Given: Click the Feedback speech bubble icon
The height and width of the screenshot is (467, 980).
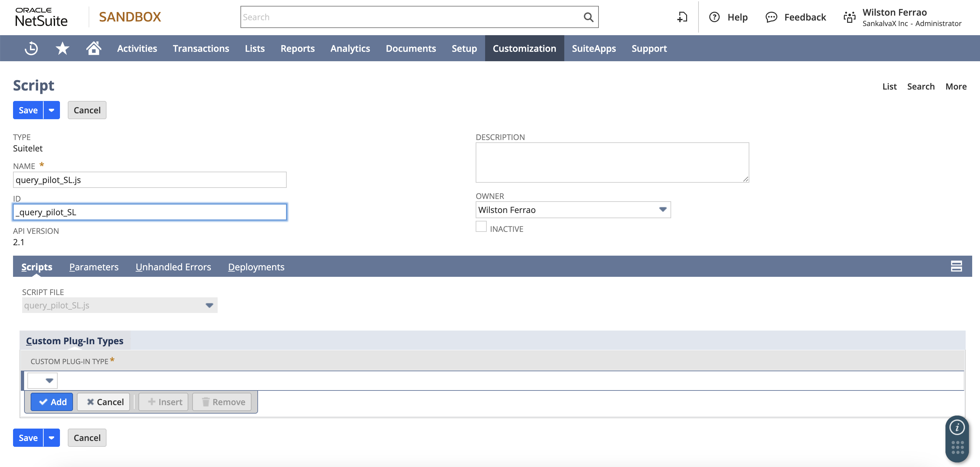Looking at the screenshot, I should click(x=771, y=17).
